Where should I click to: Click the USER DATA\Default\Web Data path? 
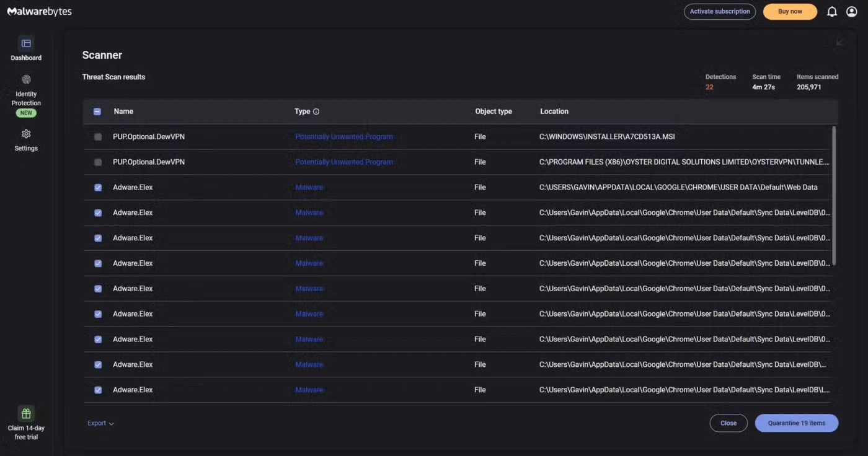pos(678,188)
